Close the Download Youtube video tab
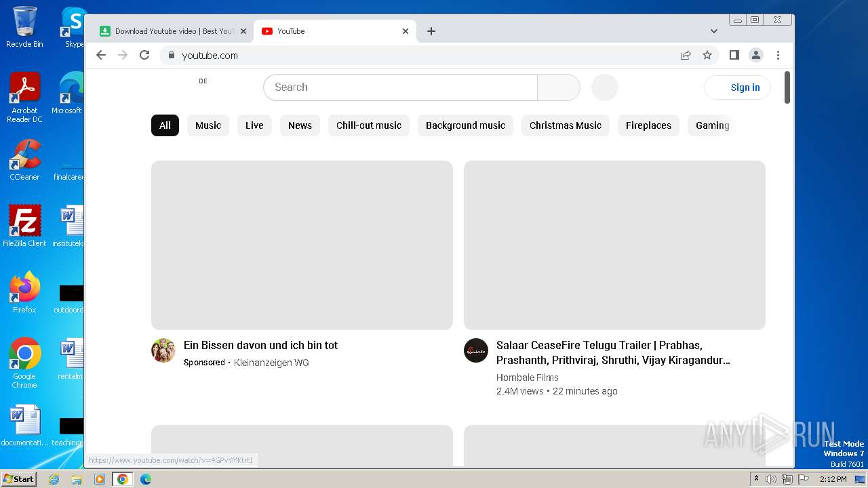This screenshot has width=868, height=488. 243,31
